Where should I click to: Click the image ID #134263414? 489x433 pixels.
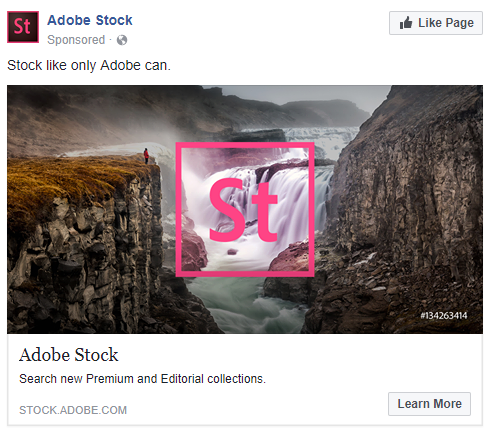pos(444,315)
